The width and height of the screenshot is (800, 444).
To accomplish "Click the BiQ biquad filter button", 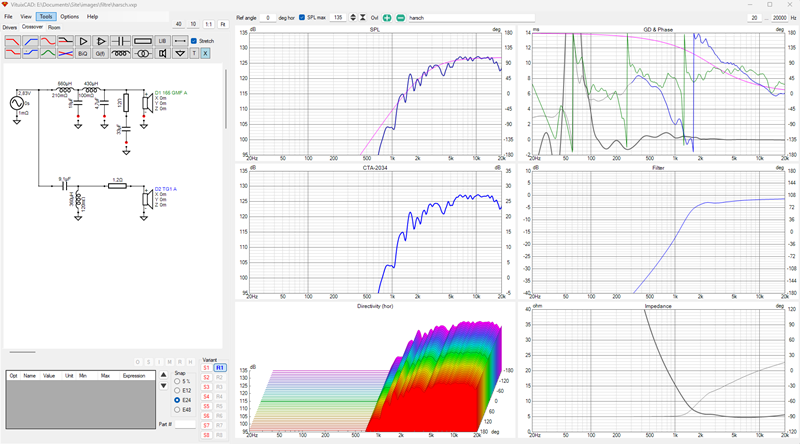I will (x=83, y=53).
